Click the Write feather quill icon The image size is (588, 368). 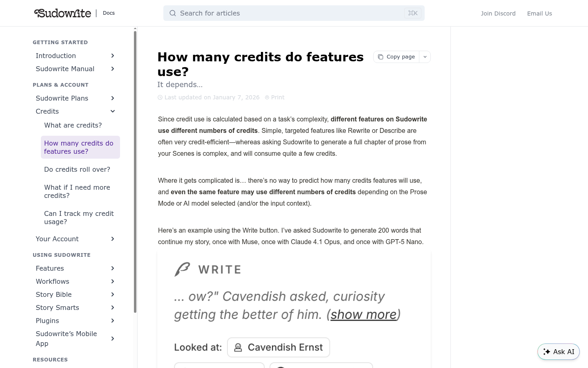coord(182,269)
